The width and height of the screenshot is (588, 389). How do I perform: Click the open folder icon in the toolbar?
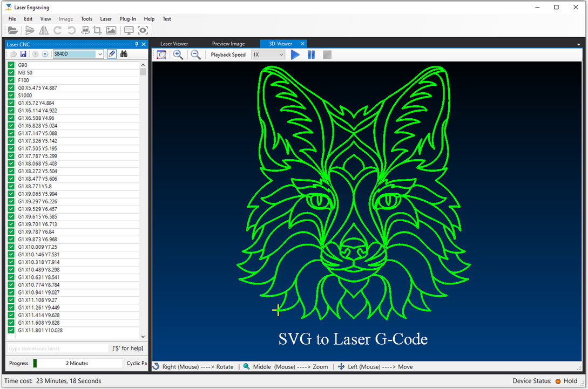click(12, 31)
